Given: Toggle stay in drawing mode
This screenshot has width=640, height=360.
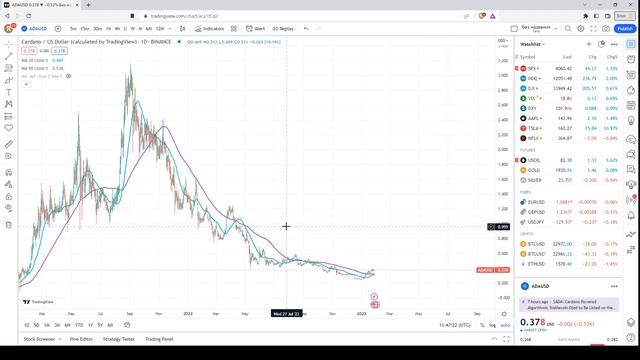Looking at the screenshot, I should [9, 184].
